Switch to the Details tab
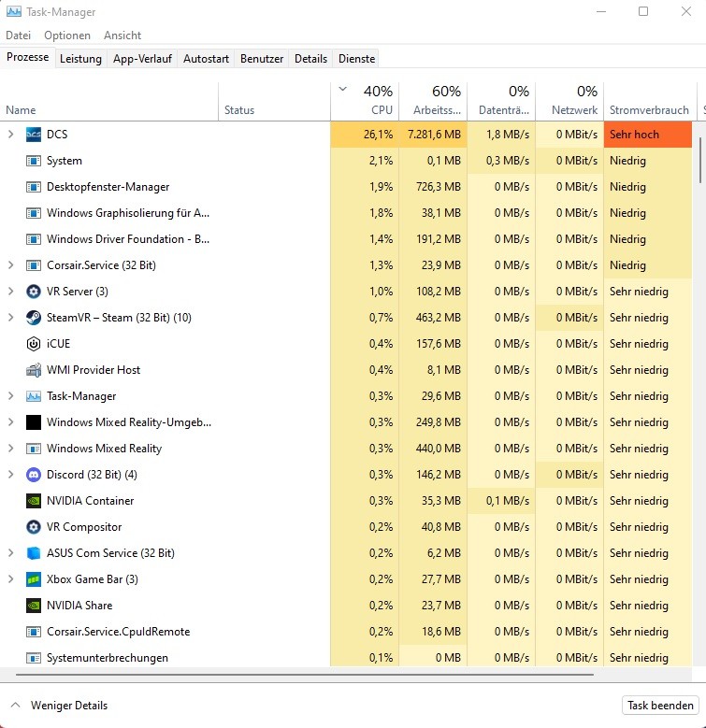This screenshot has height=728, width=706. [310, 59]
